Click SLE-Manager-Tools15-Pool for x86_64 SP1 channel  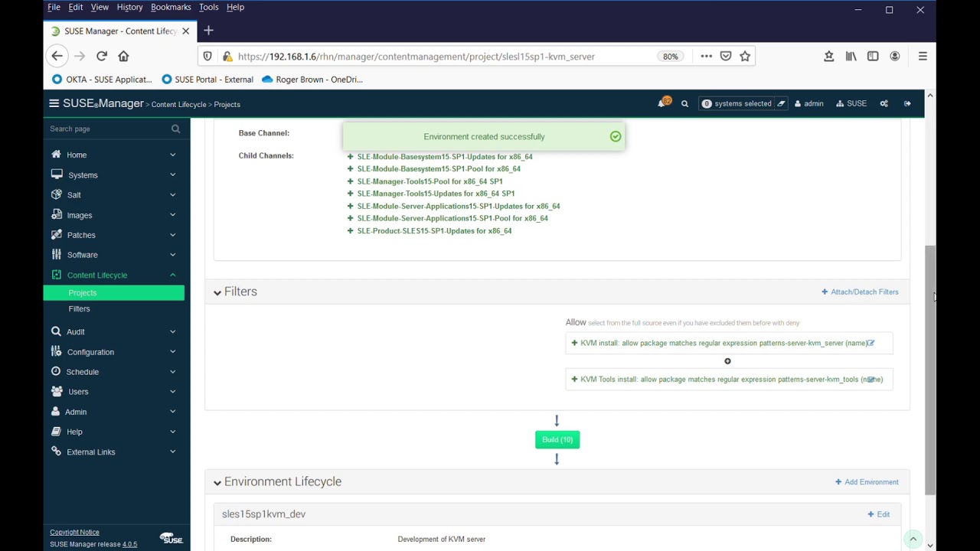(430, 181)
